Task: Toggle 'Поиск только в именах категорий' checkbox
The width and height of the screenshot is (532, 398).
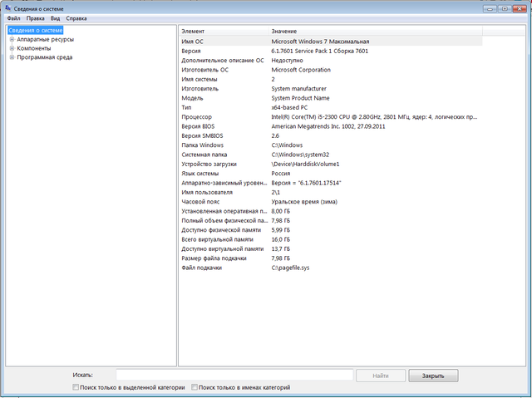Action: tap(195, 387)
